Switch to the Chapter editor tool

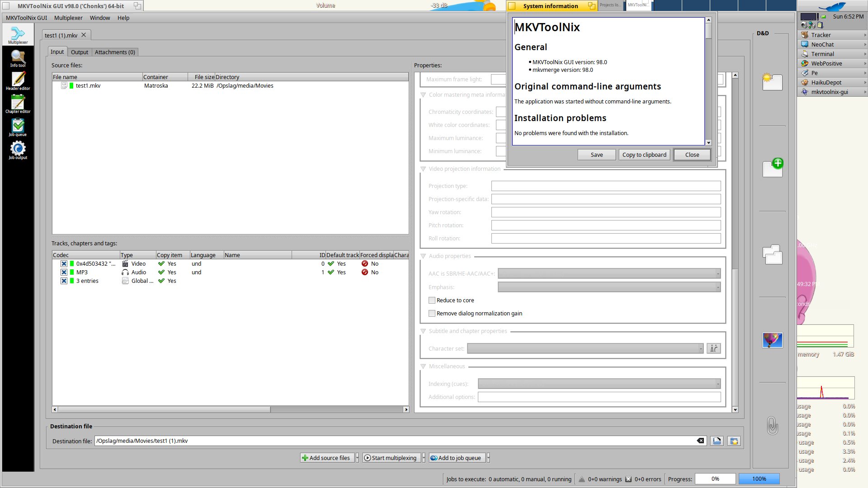coord(18,104)
